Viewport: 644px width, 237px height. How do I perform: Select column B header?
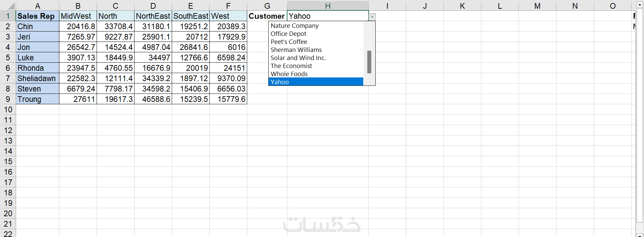[x=78, y=6]
